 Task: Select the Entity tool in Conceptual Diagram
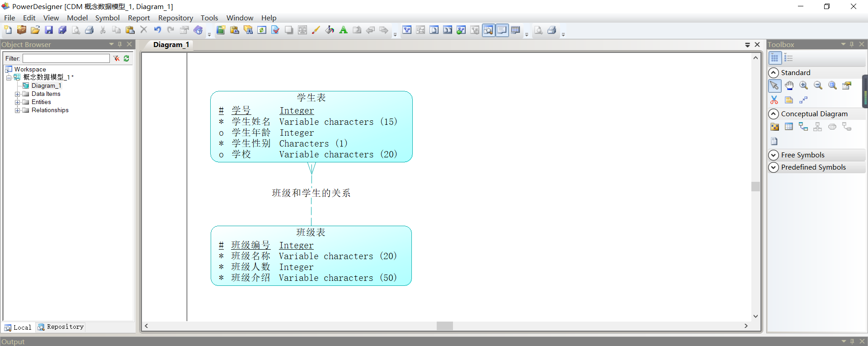789,127
